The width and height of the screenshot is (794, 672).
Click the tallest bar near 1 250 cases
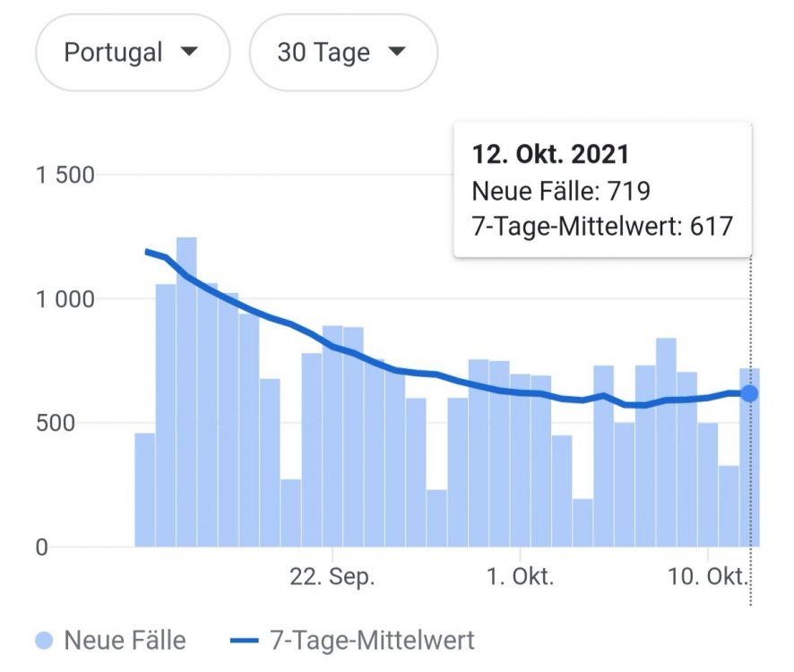(x=186, y=392)
